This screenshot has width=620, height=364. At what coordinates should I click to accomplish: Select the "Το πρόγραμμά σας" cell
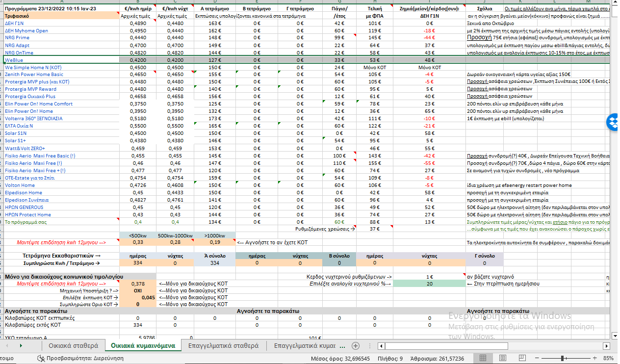pyautogui.click(x=61, y=222)
